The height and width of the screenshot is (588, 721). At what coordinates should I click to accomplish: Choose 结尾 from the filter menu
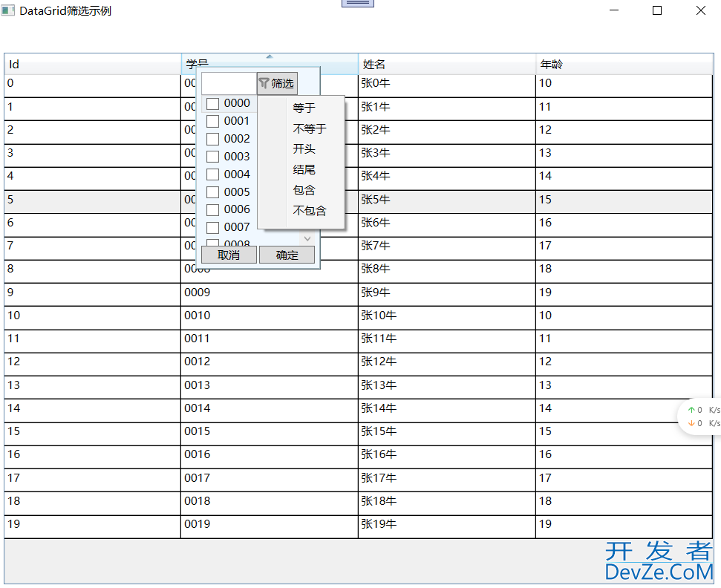(x=301, y=169)
